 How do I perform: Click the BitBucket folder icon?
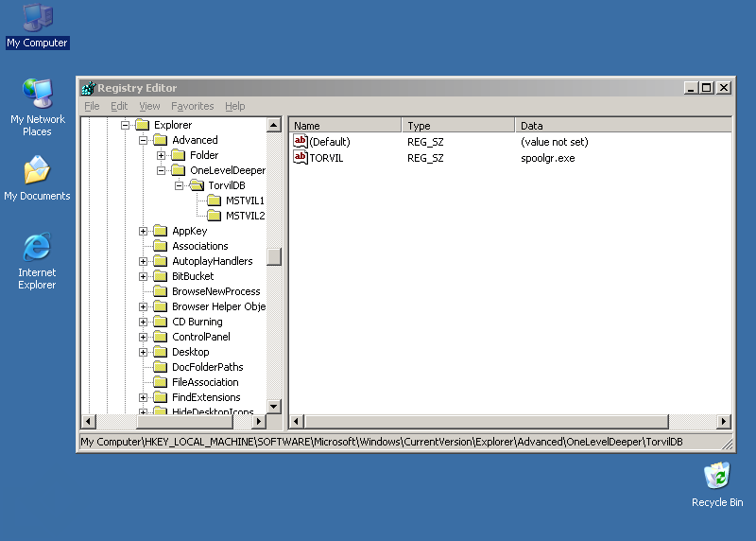[x=160, y=276]
